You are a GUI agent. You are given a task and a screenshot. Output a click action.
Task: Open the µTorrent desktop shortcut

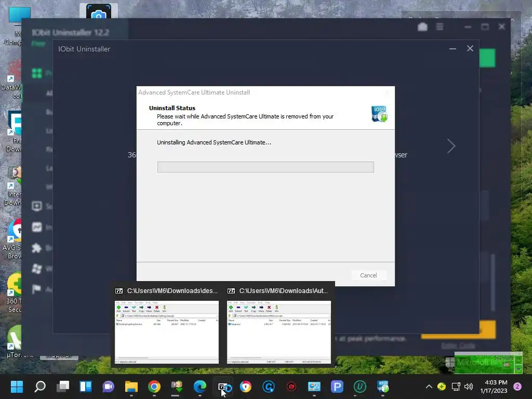tap(14, 341)
